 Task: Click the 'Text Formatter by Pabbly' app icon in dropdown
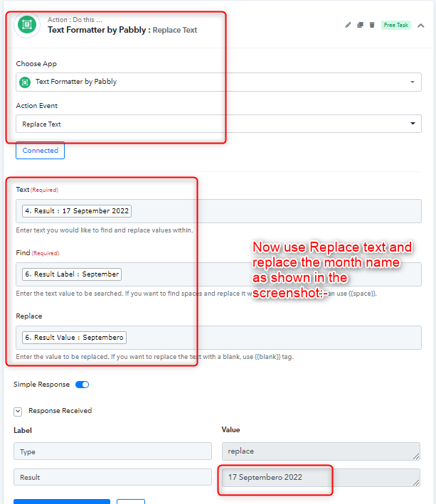click(25, 82)
